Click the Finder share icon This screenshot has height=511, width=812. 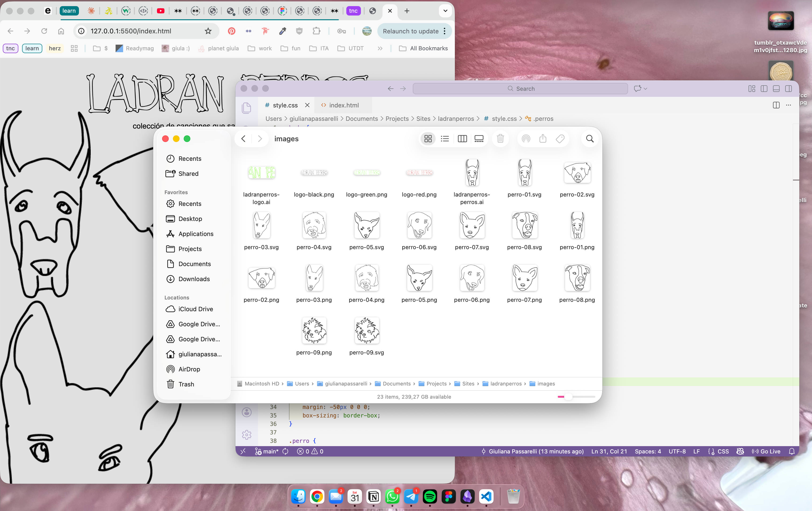click(543, 139)
